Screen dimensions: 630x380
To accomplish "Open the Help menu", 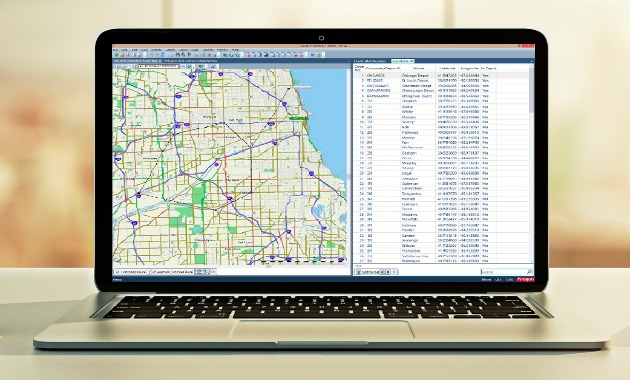I will tap(235, 50).
